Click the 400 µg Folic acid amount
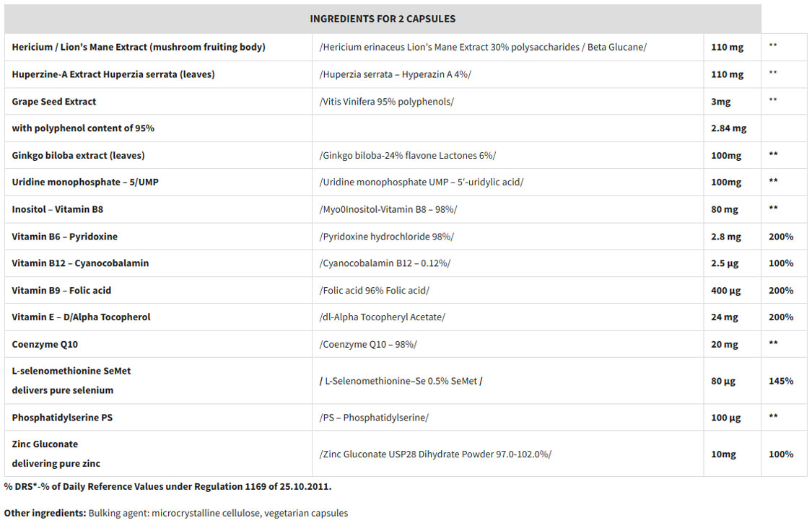This screenshot has height=523, width=812. coord(725,291)
